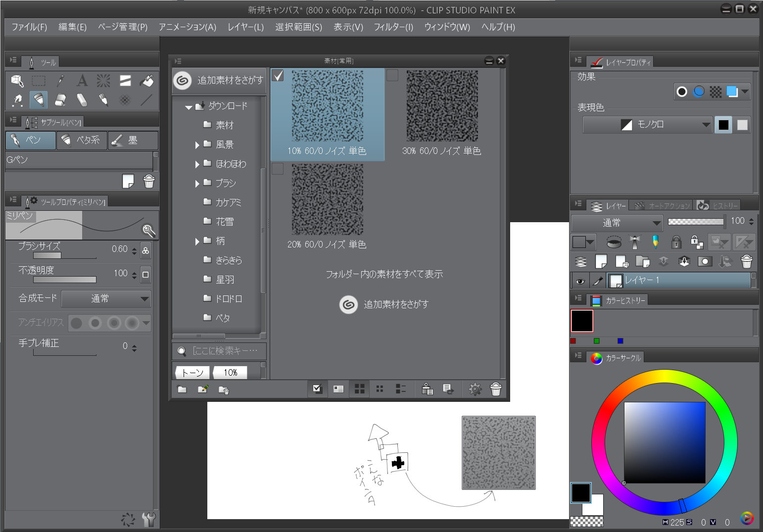This screenshot has height=532, width=763.
Task: Click the lock layer icon
Action: coord(676,242)
